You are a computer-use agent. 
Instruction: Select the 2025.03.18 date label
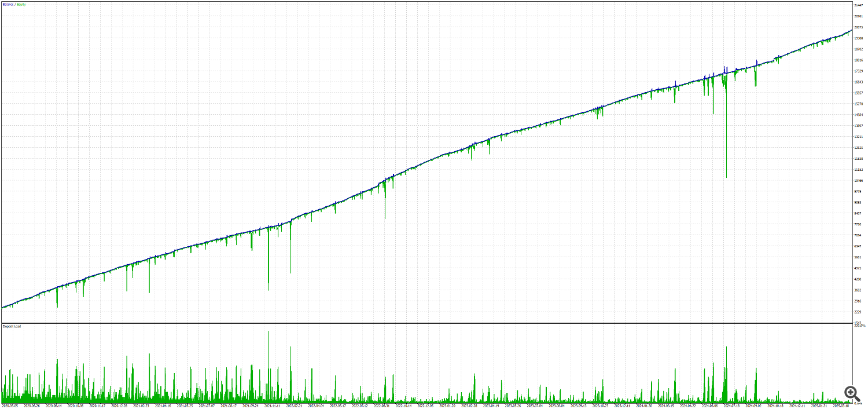coord(841,406)
